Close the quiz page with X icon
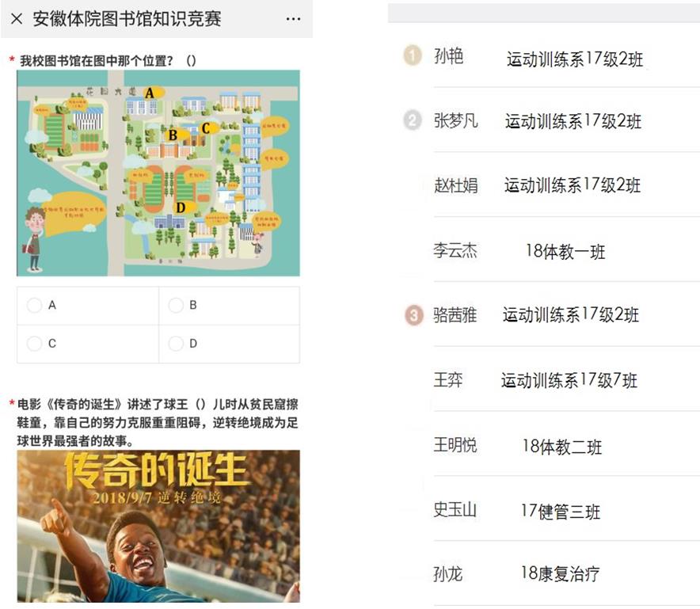Screen dimensions: 700x609 click(16, 19)
